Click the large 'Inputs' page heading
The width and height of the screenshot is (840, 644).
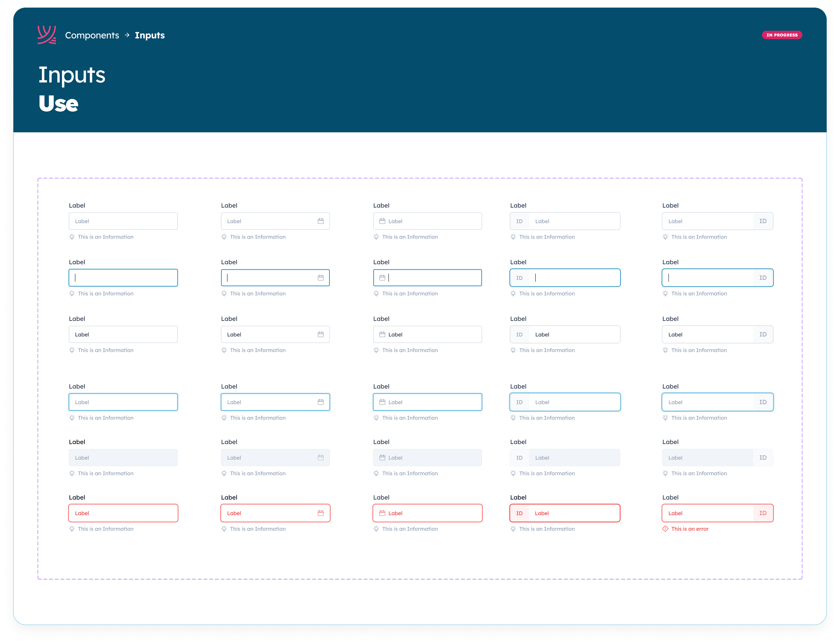(x=72, y=75)
